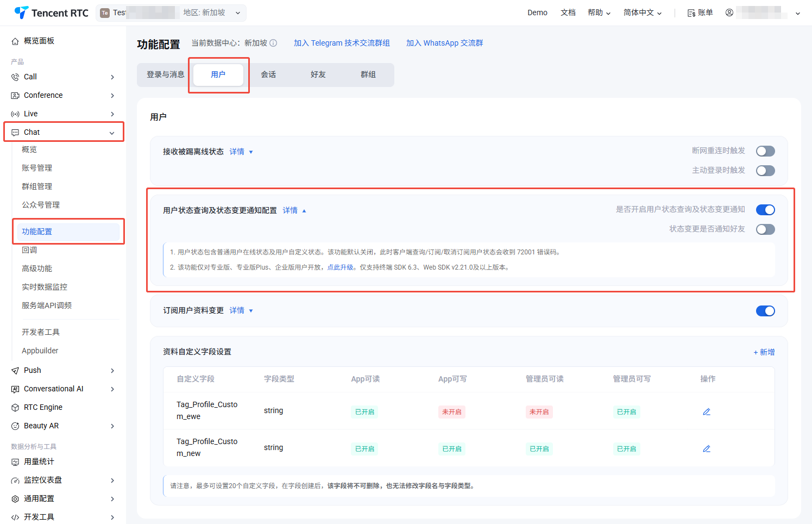Switch to the 群组 tab
The width and height of the screenshot is (812, 524).
(x=368, y=74)
